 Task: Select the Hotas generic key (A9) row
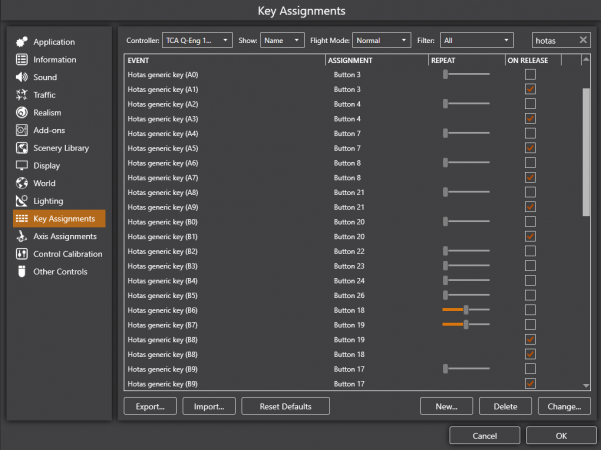point(353,207)
